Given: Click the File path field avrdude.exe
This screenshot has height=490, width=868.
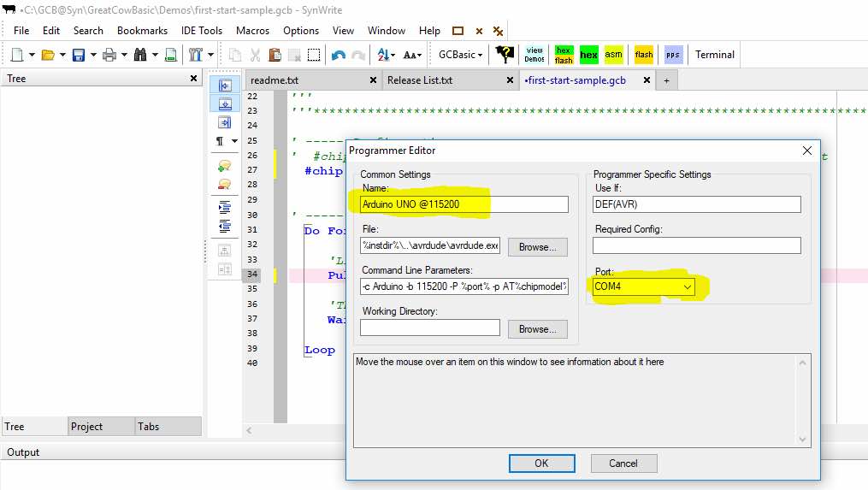Looking at the screenshot, I should pyautogui.click(x=430, y=245).
